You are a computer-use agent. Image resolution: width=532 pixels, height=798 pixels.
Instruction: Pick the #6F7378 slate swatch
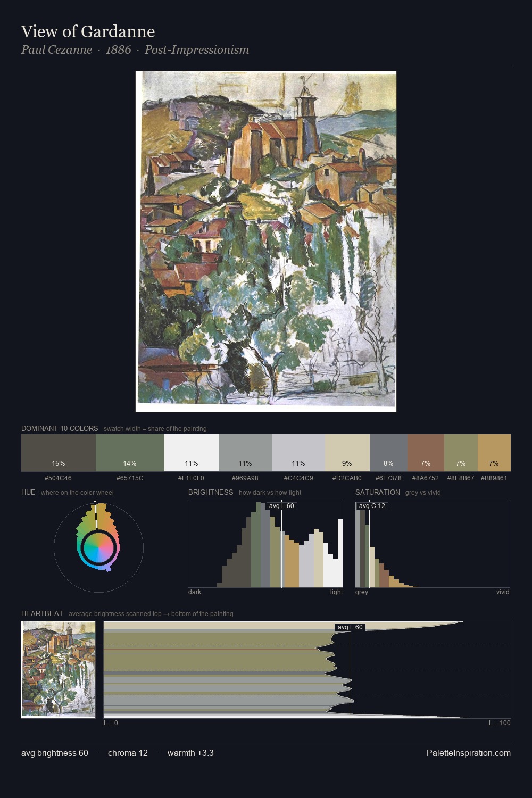(388, 453)
